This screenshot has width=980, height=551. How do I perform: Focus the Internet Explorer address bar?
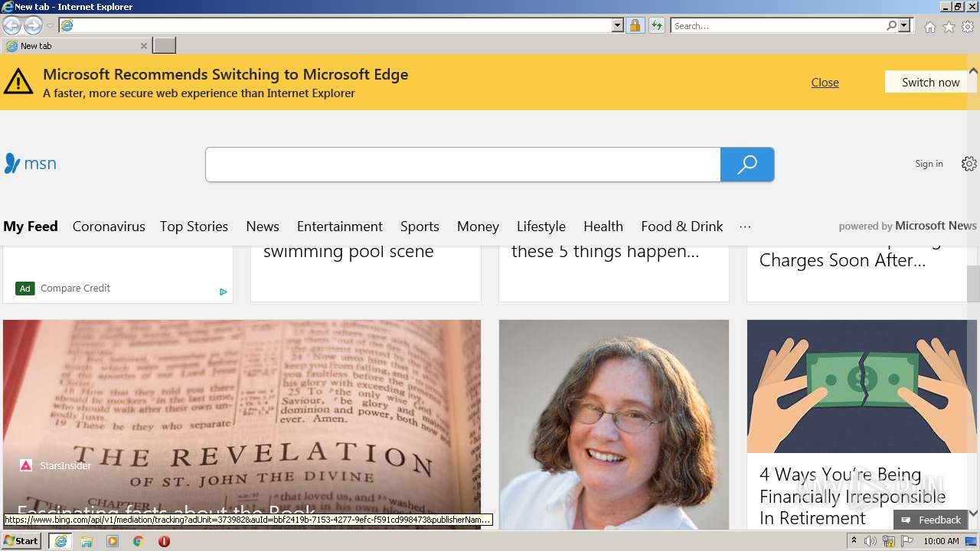(341, 25)
